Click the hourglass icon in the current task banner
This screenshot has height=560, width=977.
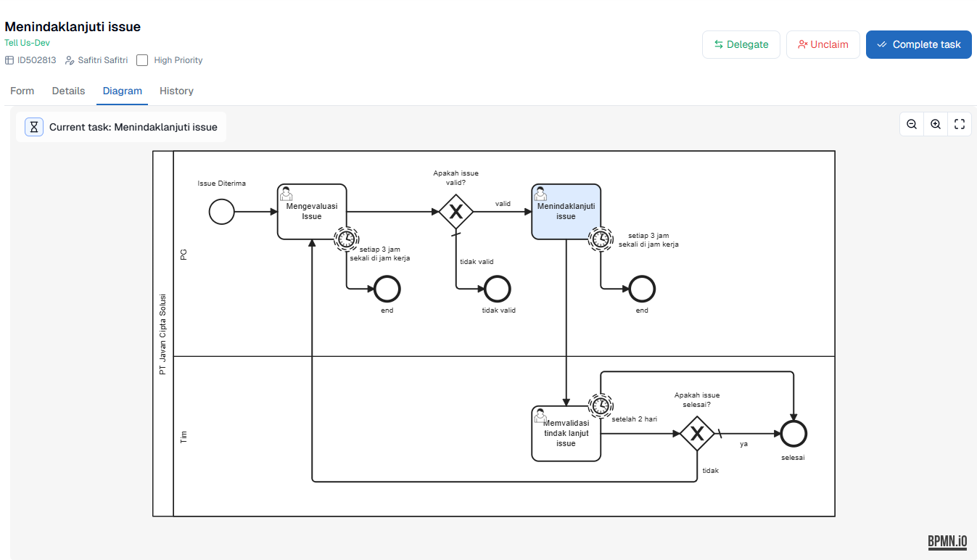(x=33, y=126)
